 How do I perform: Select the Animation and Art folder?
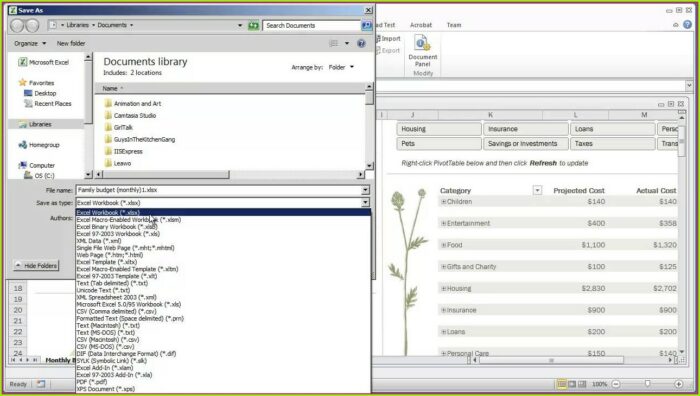point(133,104)
